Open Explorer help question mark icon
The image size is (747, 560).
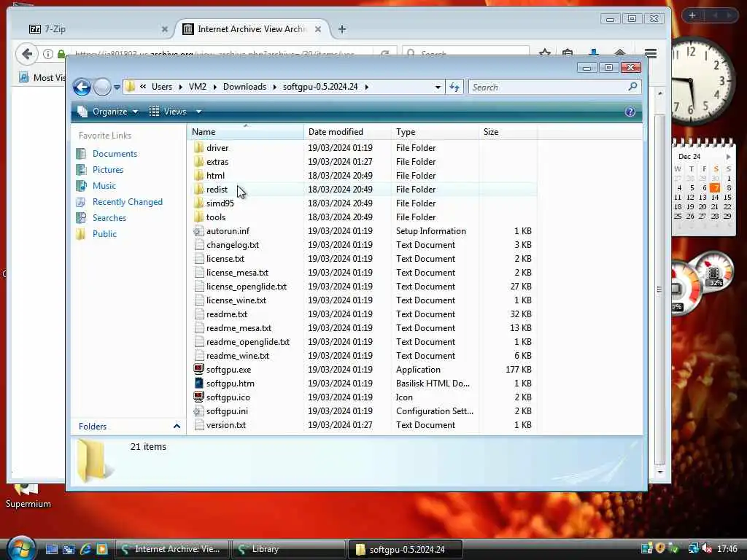pos(630,112)
